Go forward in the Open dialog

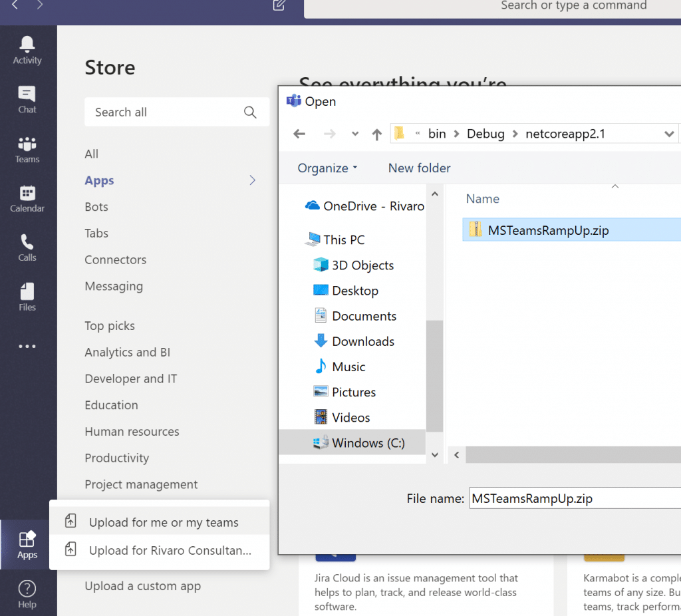(x=330, y=134)
